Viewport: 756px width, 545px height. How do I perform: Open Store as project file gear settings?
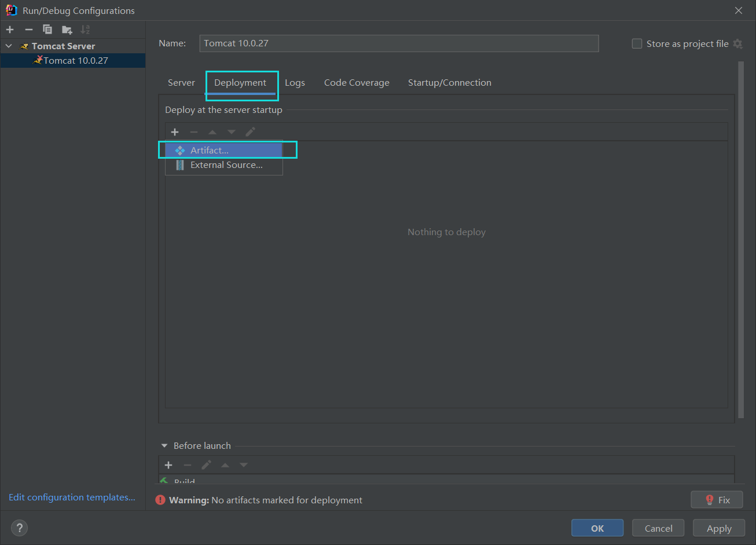737,43
